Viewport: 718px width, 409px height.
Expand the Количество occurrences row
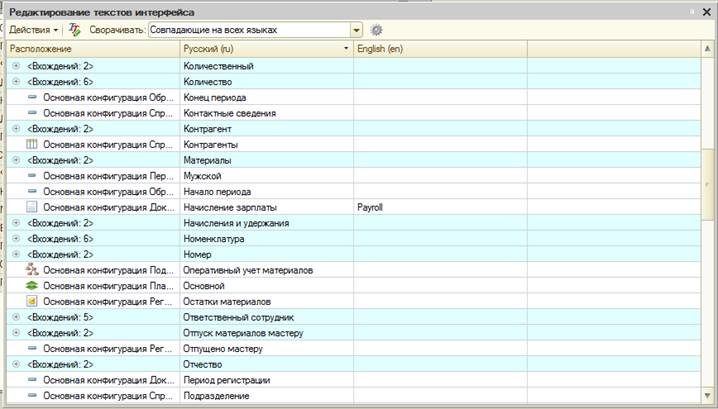(16, 82)
